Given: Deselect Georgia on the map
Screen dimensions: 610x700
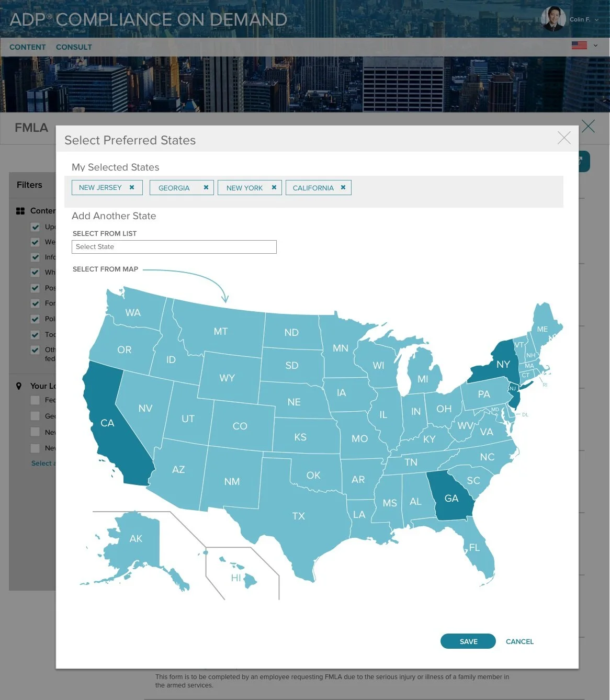Looking at the screenshot, I should [451, 498].
